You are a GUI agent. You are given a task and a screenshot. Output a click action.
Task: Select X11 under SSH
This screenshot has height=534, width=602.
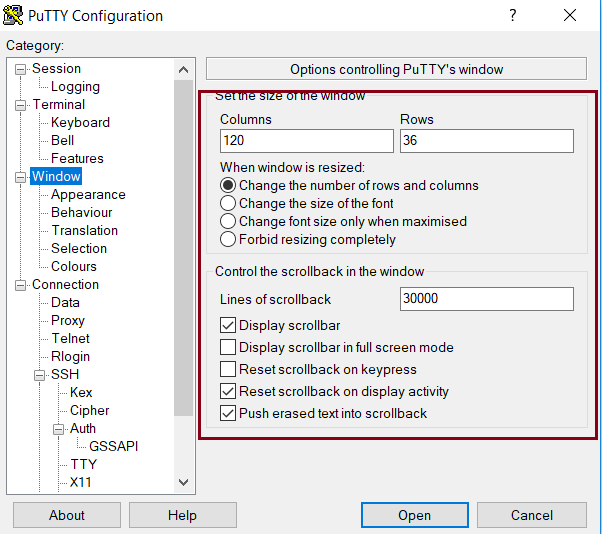click(x=81, y=482)
